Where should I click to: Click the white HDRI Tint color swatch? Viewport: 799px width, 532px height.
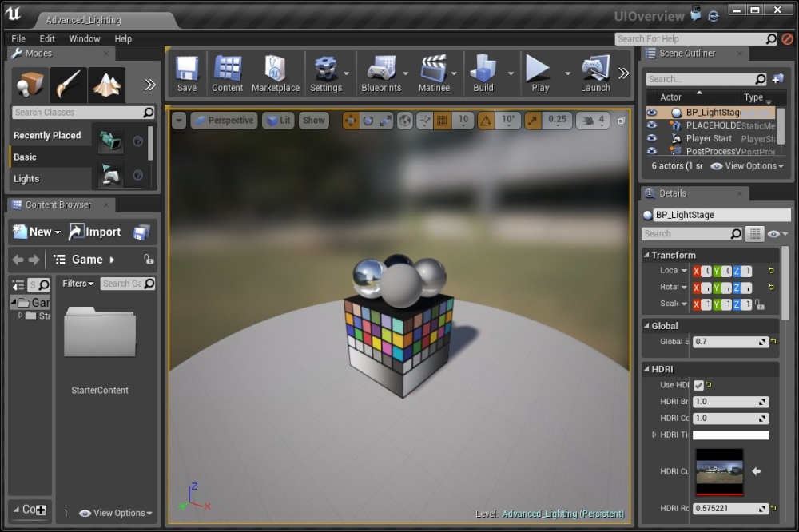pos(731,435)
